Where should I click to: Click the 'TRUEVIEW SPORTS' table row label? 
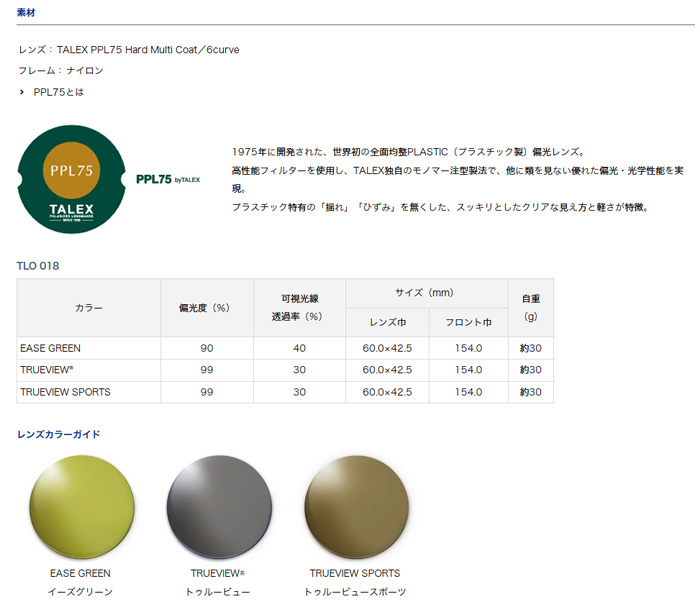tap(65, 392)
